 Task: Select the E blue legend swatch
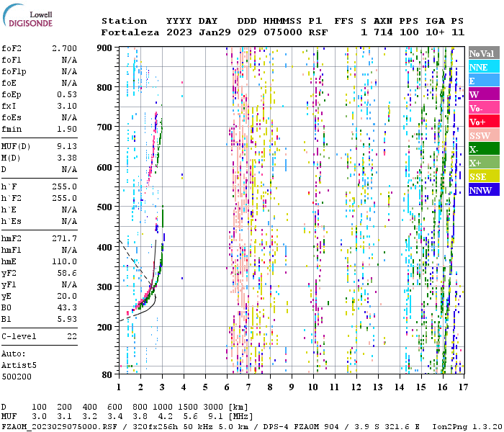(484, 81)
